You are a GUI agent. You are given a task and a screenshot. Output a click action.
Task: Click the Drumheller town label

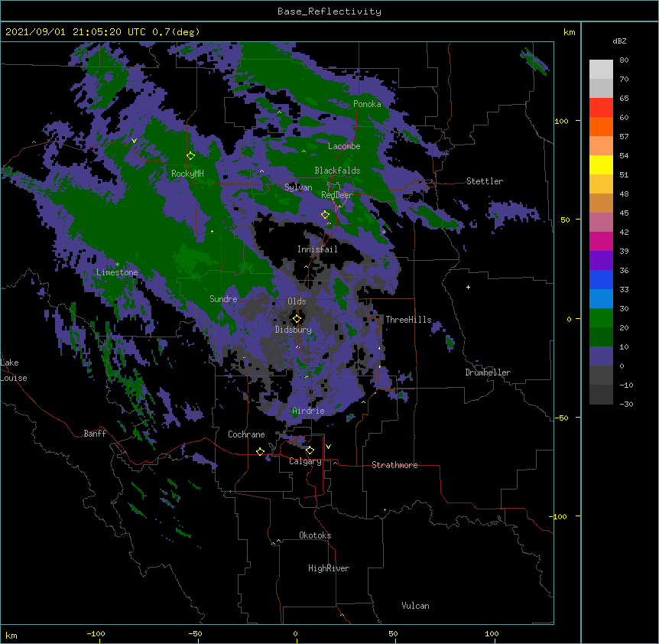[488, 372]
